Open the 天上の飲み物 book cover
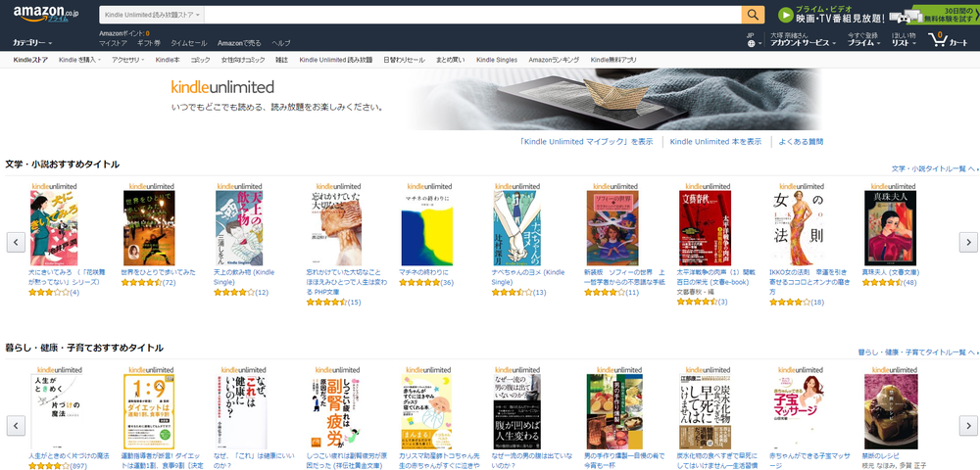Screen dimensions: 980x470 239,228
